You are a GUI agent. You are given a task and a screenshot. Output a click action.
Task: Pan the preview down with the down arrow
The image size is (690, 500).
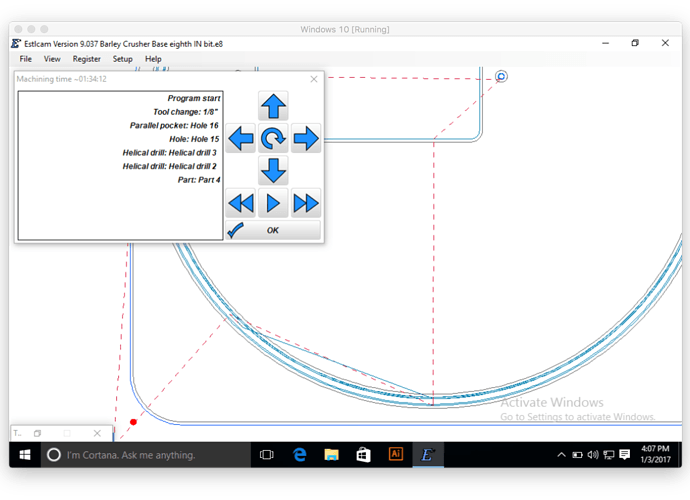[273, 170]
